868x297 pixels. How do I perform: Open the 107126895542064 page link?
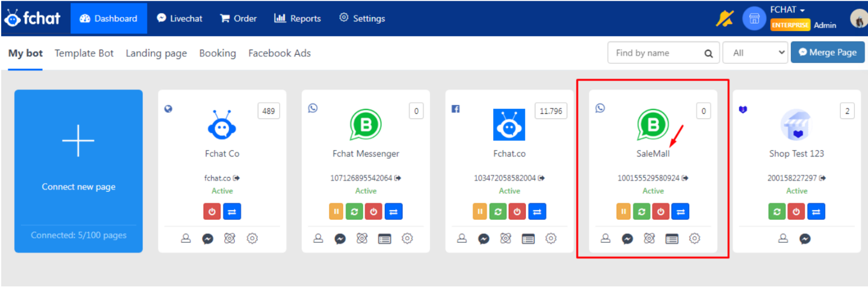(x=365, y=178)
